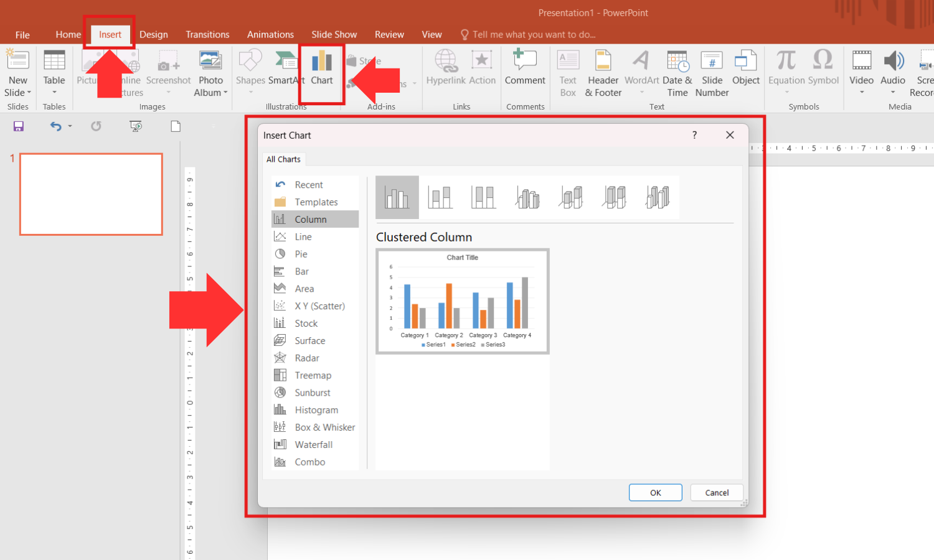Insert a Hyperlink from the Links group
The height and width of the screenshot is (560, 934).
click(446, 68)
